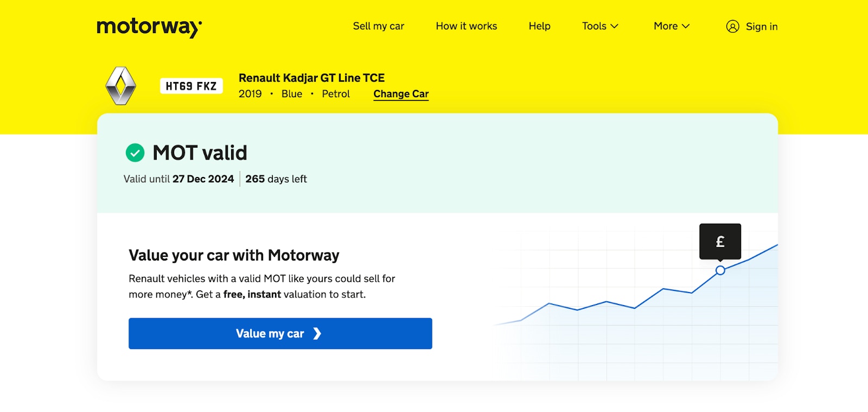This screenshot has width=868, height=412.
Task: Open the How it works page
Action: coord(465,26)
